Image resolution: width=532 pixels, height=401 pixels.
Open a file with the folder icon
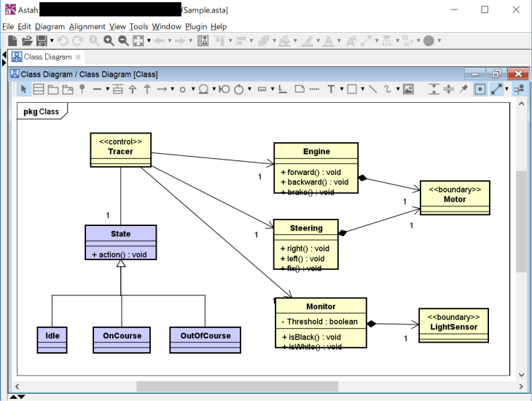[x=27, y=41]
